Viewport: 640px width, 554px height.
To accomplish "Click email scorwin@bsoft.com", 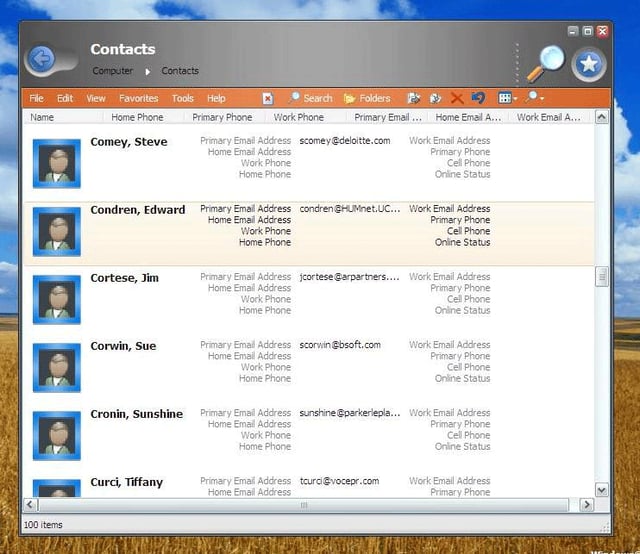I will click(x=340, y=345).
